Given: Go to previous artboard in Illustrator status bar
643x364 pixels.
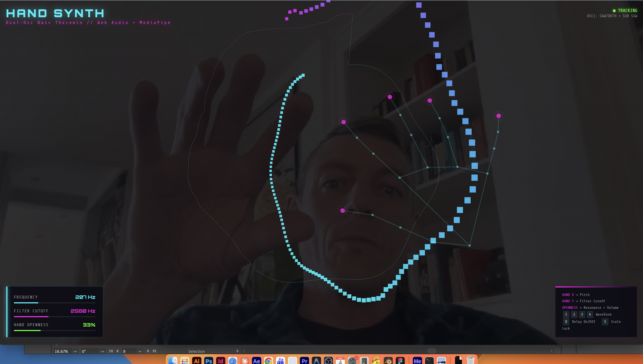Looking at the screenshot, I should tap(117, 351).
